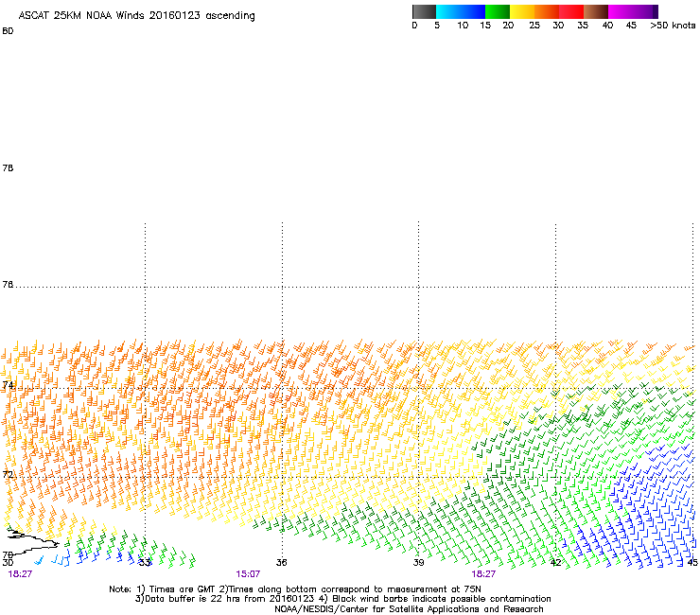Click the '>50 knots' colorbar label

(x=673, y=26)
